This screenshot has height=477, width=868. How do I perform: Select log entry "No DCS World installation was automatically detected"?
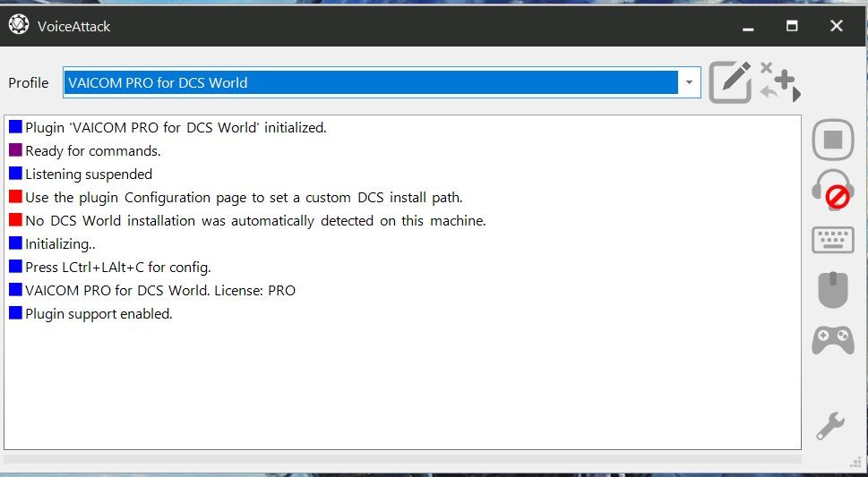click(255, 221)
